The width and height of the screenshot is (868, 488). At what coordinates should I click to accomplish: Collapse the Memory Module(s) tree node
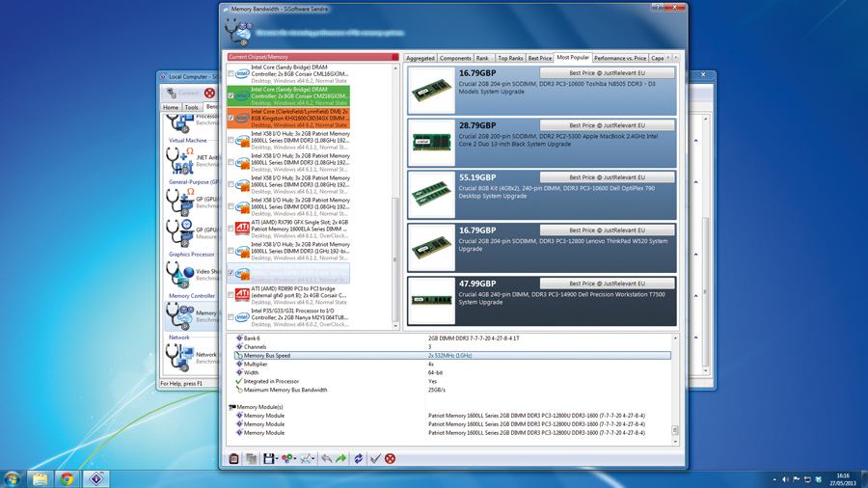[231, 407]
